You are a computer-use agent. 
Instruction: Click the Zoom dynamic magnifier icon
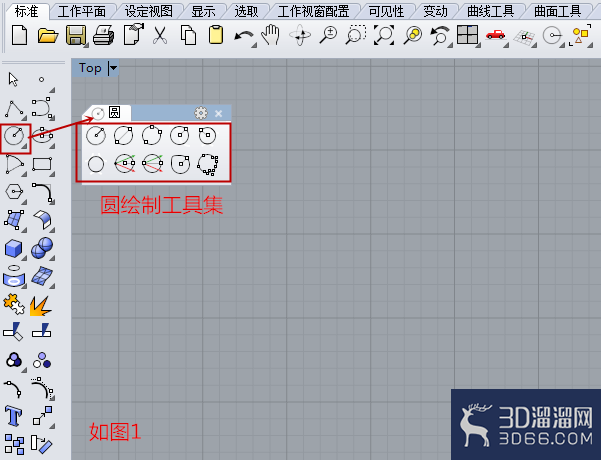point(328,35)
